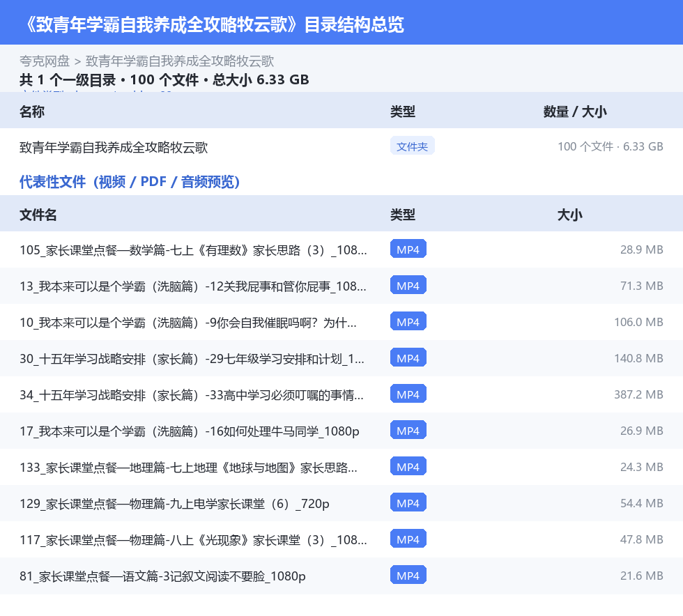The width and height of the screenshot is (683, 616).
Task: Click the 大小 column header
Action: point(570,215)
